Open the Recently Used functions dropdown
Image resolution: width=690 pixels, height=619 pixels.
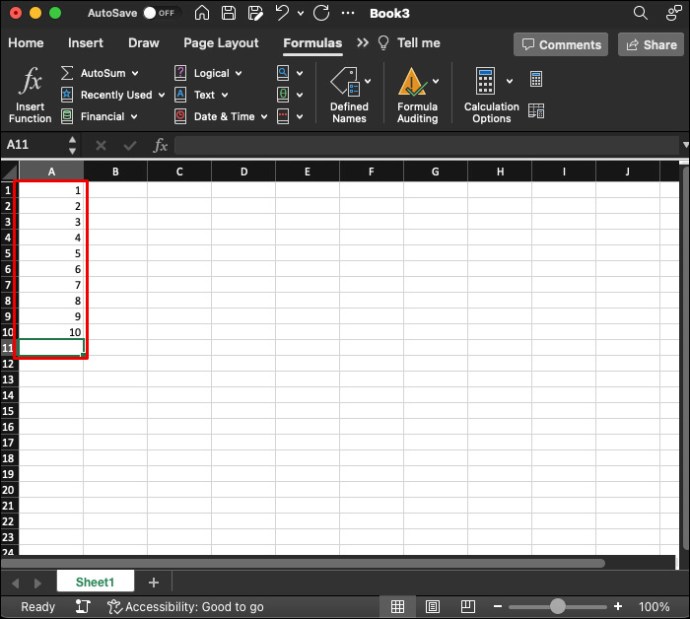point(161,95)
